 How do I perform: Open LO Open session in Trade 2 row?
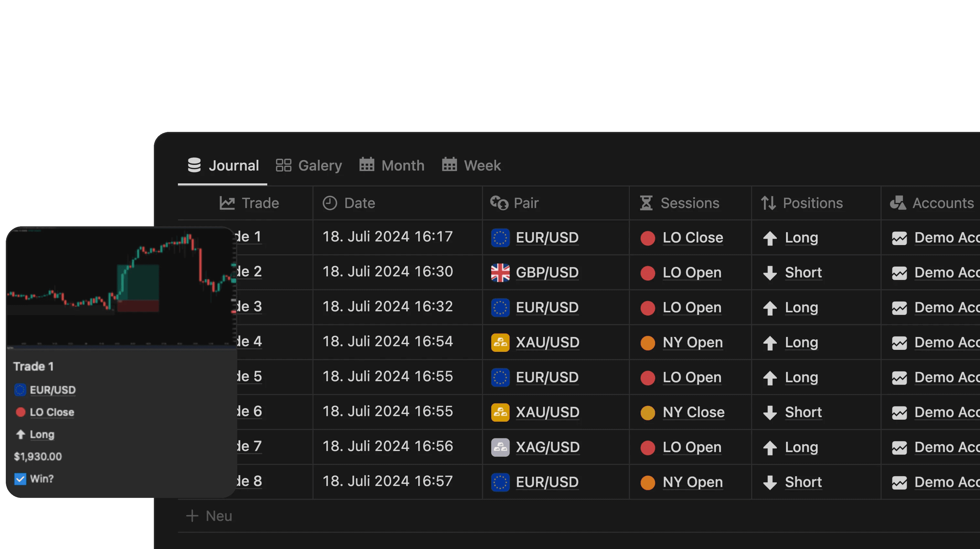(692, 273)
